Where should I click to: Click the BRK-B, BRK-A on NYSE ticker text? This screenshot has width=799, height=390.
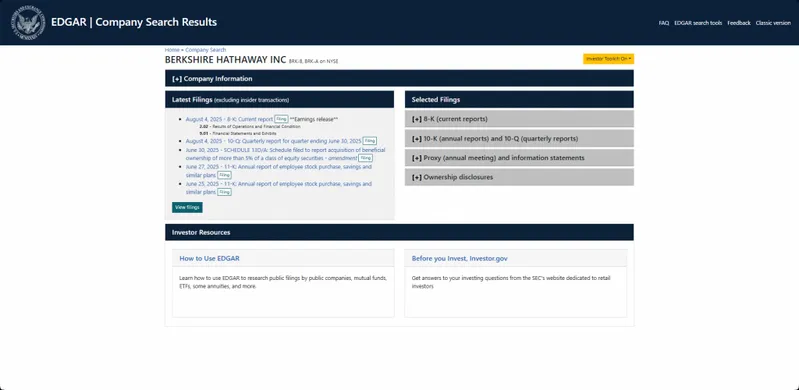point(313,61)
